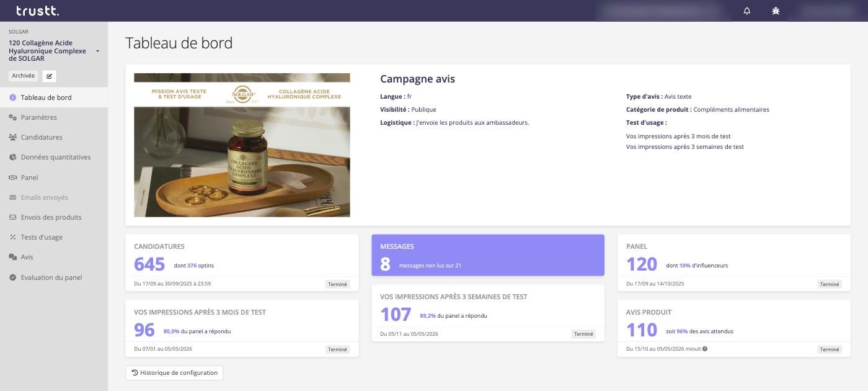Click the Panel handshake icon
Screen dimensions: 868x391
[12, 178]
